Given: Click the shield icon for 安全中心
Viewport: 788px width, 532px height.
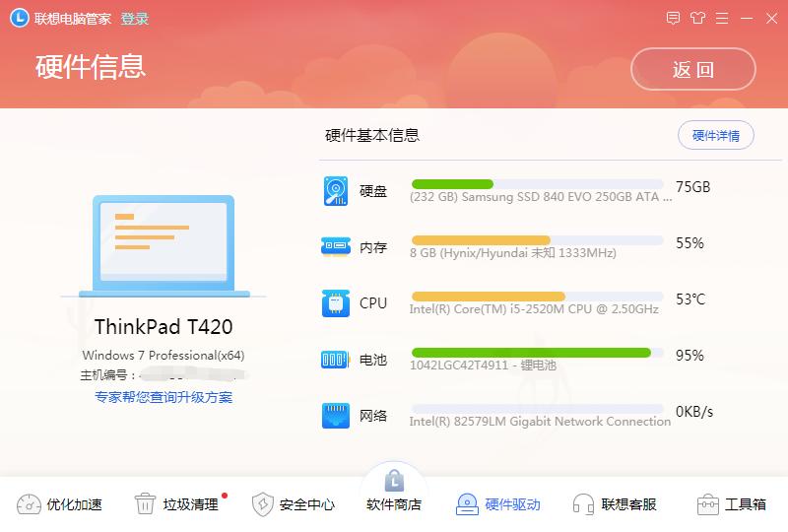Looking at the screenshot, I should (x=262, y=504).
